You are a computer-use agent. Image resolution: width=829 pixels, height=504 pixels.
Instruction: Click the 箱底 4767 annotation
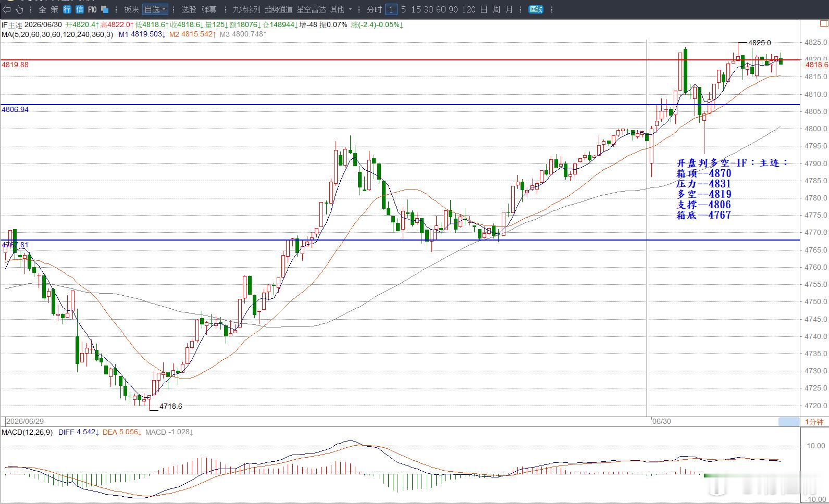703,215
